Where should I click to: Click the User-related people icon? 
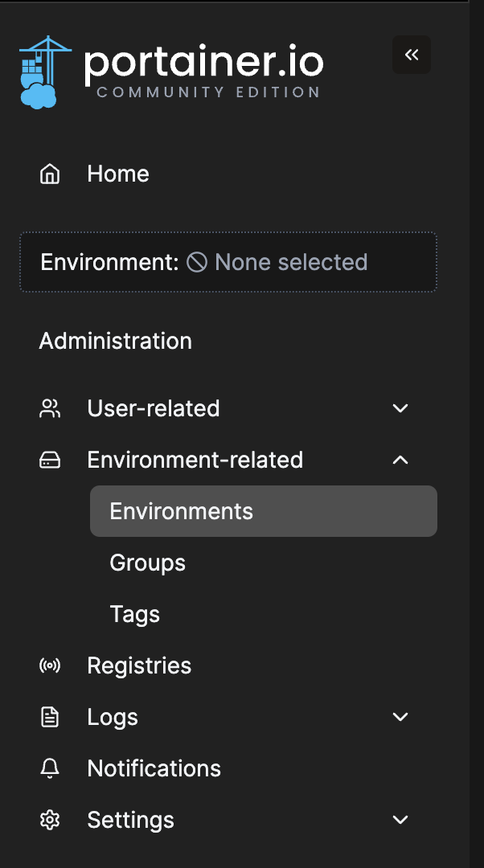click(x=50, y=408)
